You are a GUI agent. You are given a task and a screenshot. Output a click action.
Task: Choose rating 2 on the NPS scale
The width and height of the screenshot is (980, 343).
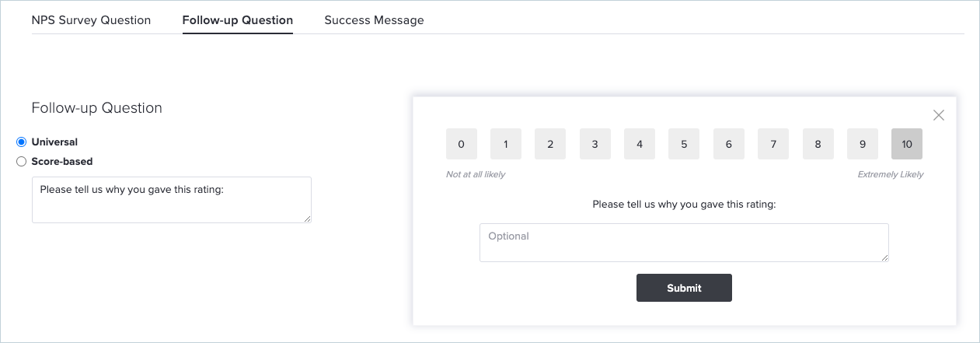550,144
